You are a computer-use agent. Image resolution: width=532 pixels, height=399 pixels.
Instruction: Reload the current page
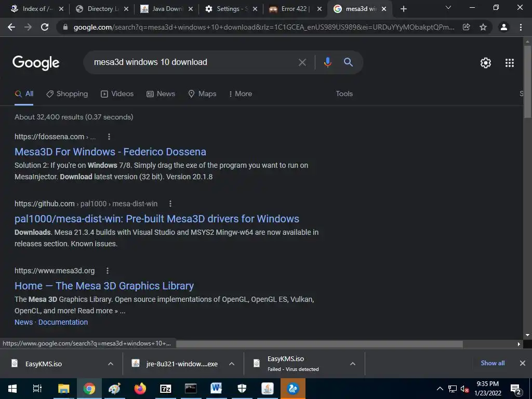(x=45, y=27)
